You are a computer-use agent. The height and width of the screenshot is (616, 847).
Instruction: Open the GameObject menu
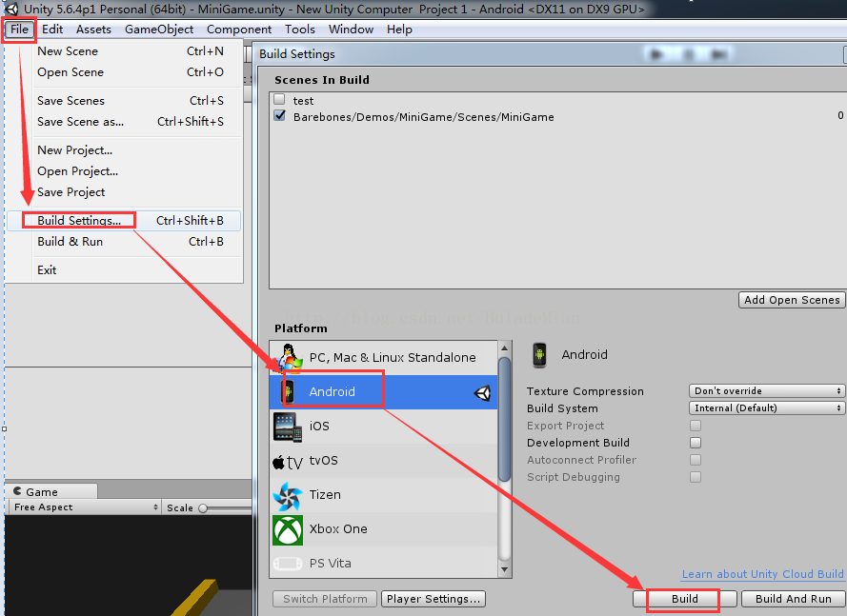coord(159,30)
